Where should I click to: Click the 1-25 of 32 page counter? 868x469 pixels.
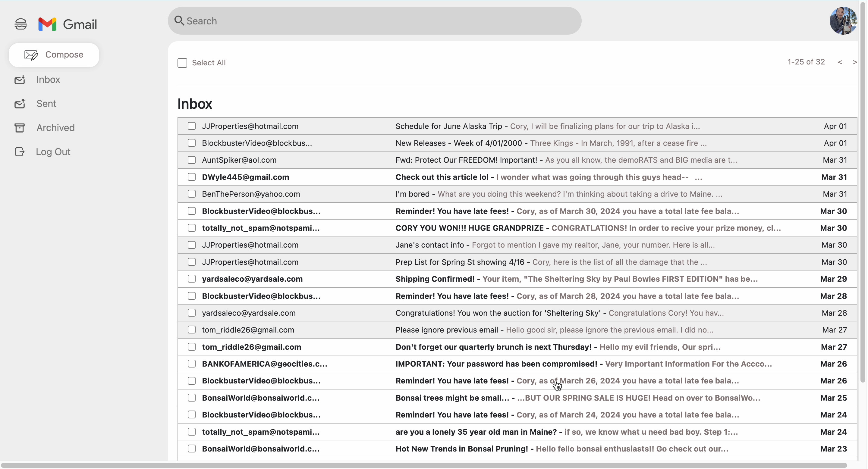pos(806,62)
